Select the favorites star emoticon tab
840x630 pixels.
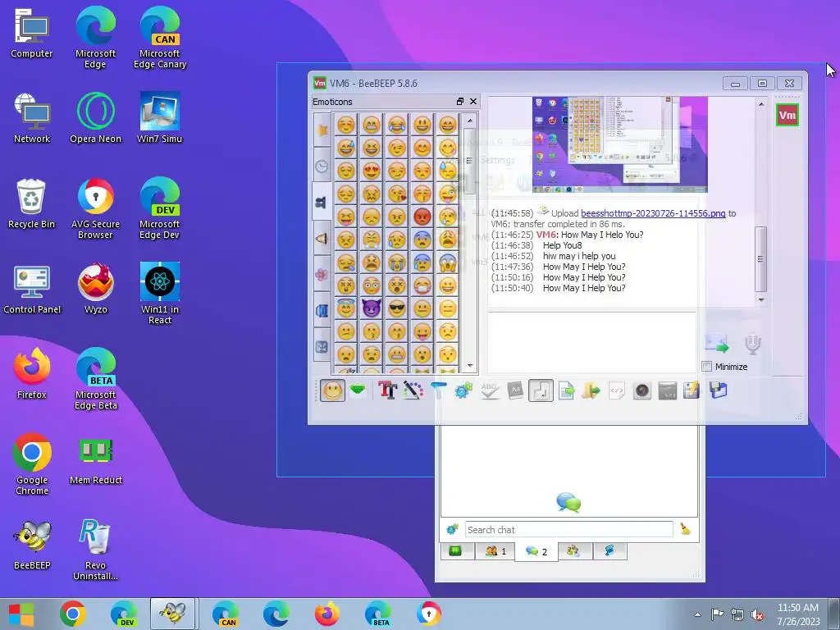tap(322, 129)
